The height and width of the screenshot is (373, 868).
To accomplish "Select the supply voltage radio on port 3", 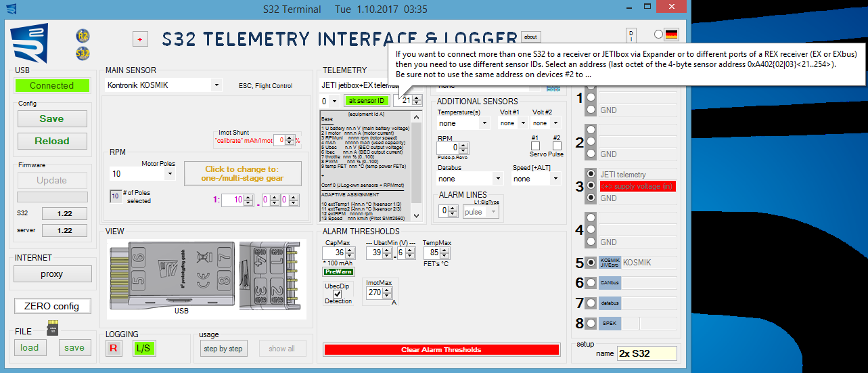I will tap(591, 185).
